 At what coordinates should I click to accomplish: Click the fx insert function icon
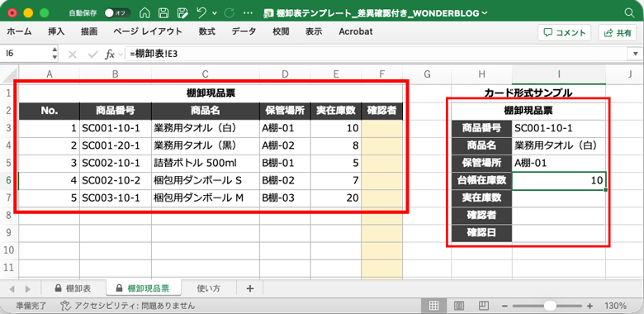click(x=110, y=55)
